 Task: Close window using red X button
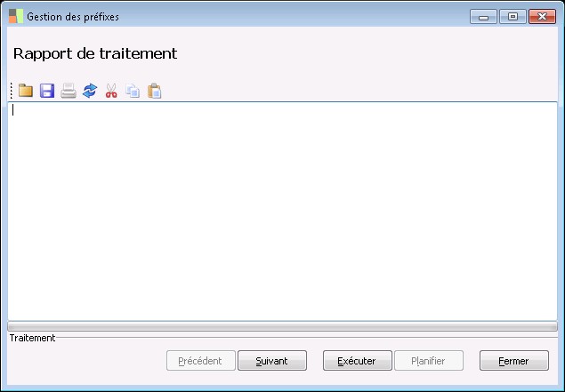click(x=542, y=17)
